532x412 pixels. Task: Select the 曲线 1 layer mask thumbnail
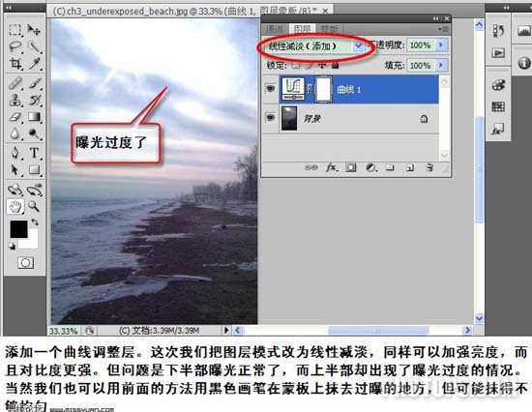click(x=324, y=89)
